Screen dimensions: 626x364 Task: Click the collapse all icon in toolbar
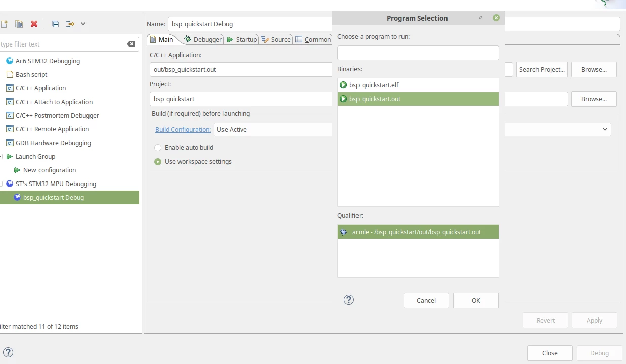56,24
